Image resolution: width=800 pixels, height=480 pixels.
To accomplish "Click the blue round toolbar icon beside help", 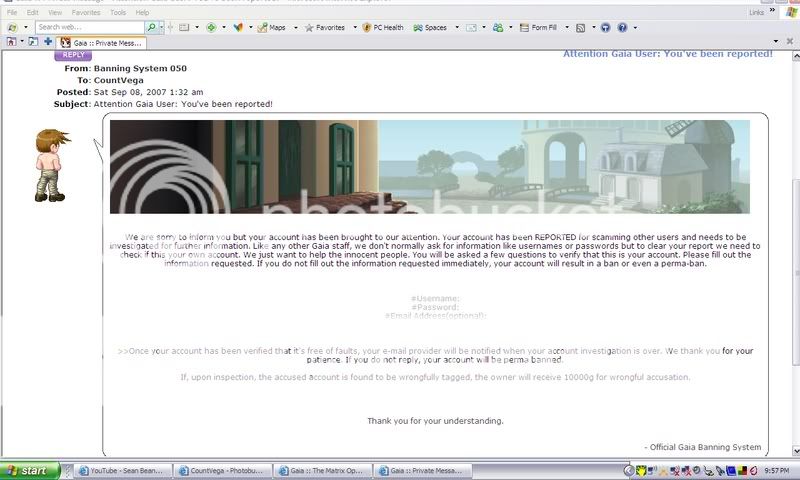I will click(x=606, y=28).
